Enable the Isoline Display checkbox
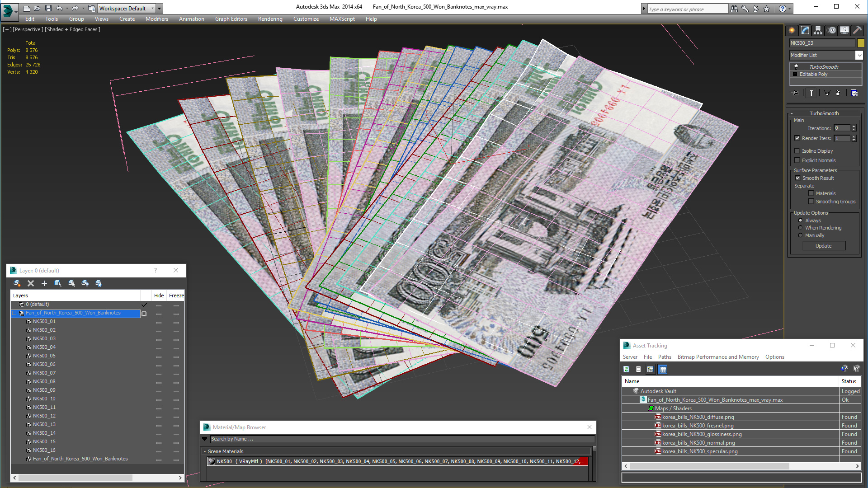The width and height of the screenshot is (868, 488). (x=797, y=151)
